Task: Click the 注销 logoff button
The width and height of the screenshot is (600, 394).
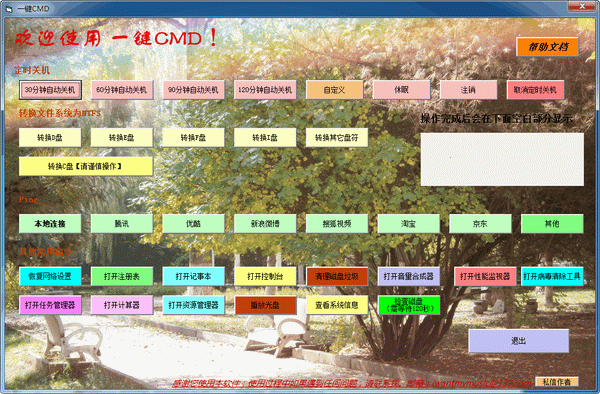Action: coord(468,90)
